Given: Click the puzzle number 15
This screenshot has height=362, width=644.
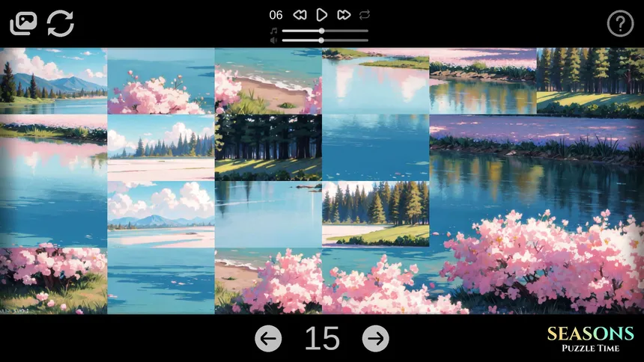Looking at the screenshot, I should [x=322, y=339].
